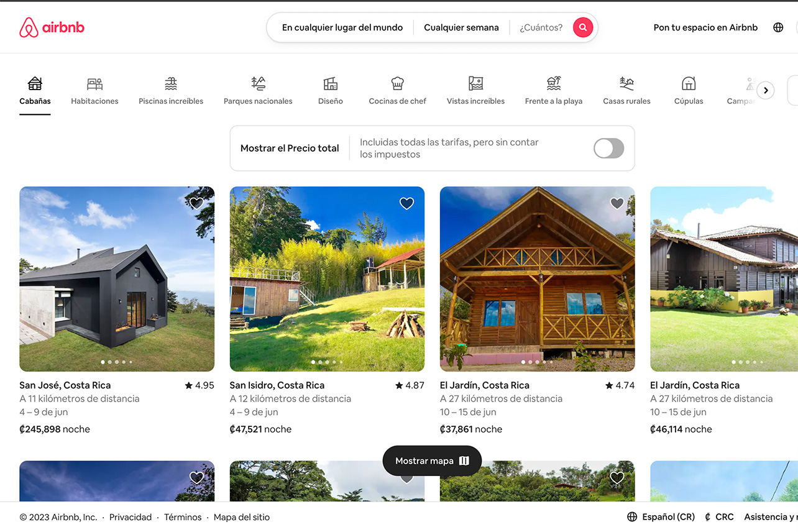This screenshot has width=798, height=532.
Task: Select the Parques nacionales category icon
Action: coord(258,83)
